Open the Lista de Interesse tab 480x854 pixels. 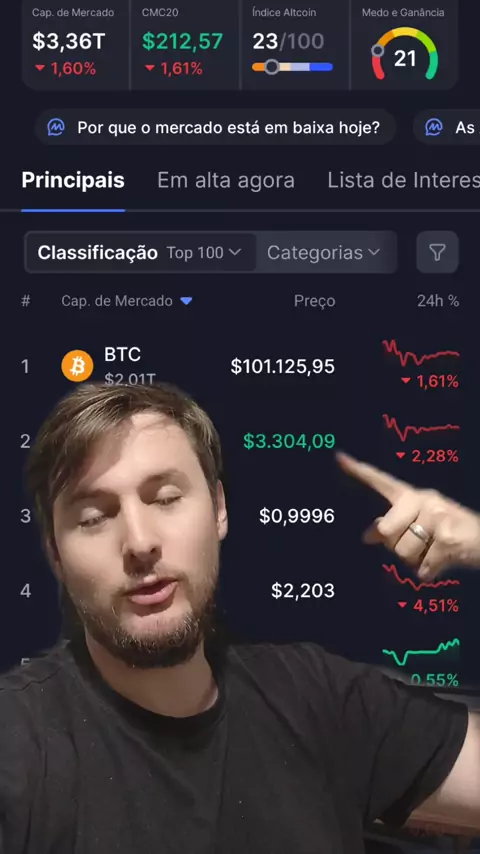coord(403,180)
